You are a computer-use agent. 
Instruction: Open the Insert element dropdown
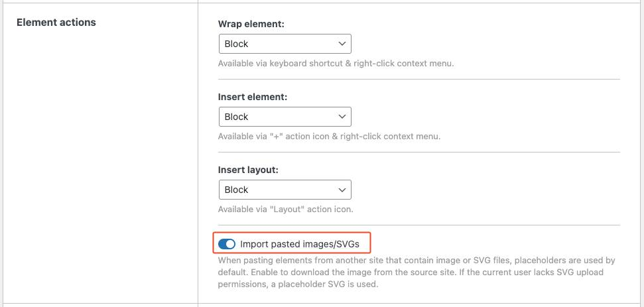(x=285, y=117)
